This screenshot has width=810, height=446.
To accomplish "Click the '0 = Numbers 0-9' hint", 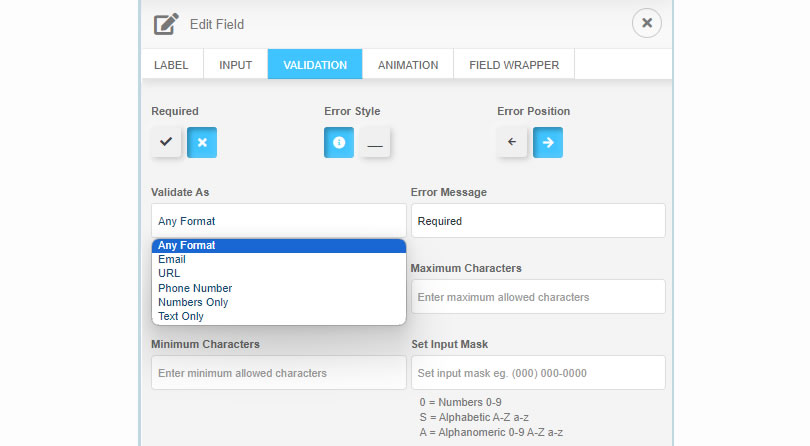I will 460,402.
